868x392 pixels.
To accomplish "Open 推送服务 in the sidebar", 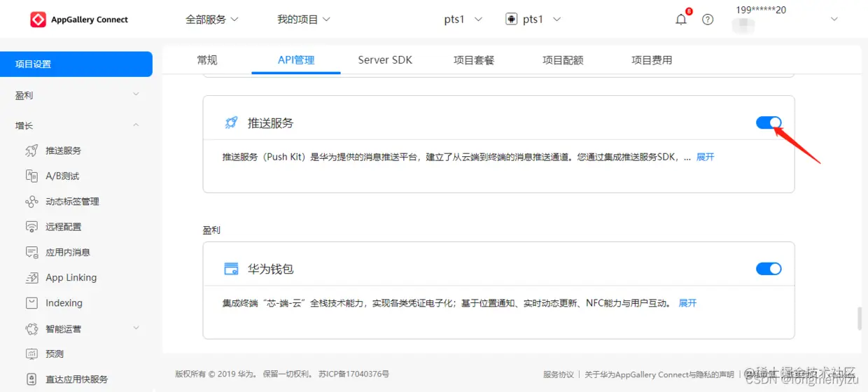I will 64,150.
